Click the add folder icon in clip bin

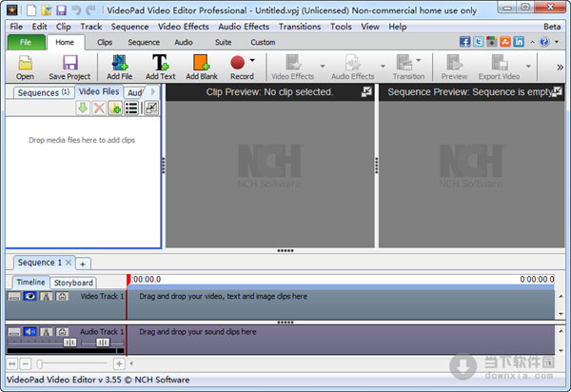coord(115,108)
